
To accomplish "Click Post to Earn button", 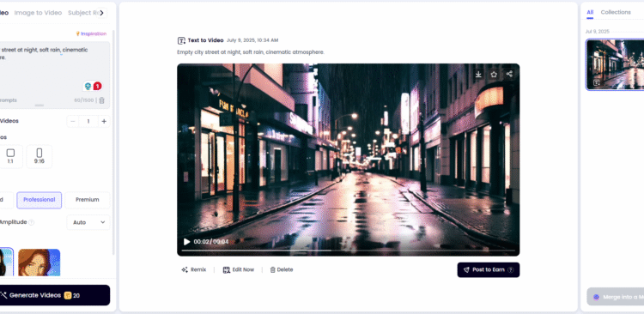I will (x=489, y=269).
